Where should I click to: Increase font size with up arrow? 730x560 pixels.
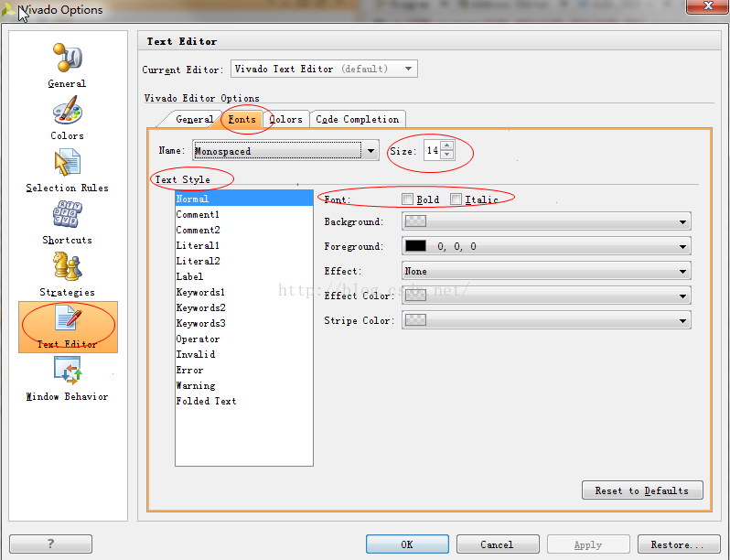coord(447,146)
